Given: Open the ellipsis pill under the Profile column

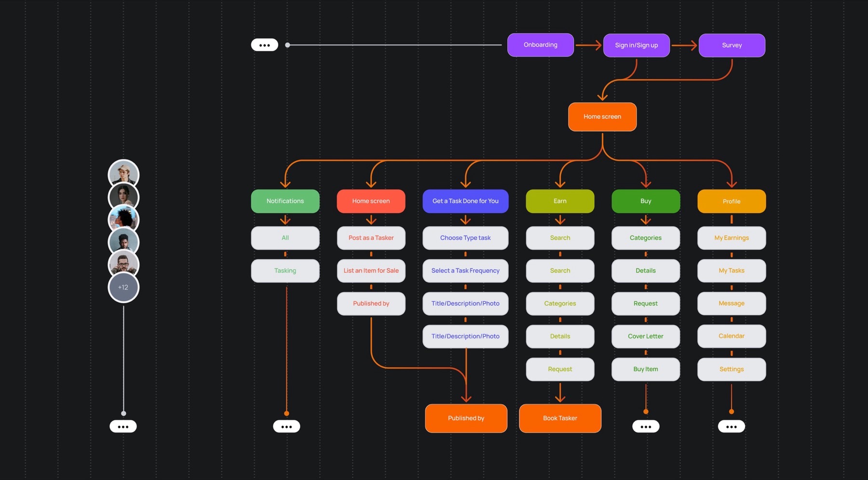Looking at the screenshot, I should 731,427.
